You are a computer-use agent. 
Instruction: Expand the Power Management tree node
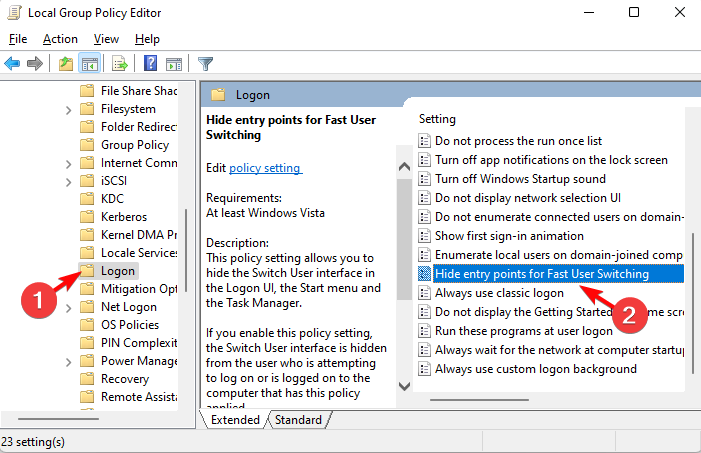click(68, 362)
